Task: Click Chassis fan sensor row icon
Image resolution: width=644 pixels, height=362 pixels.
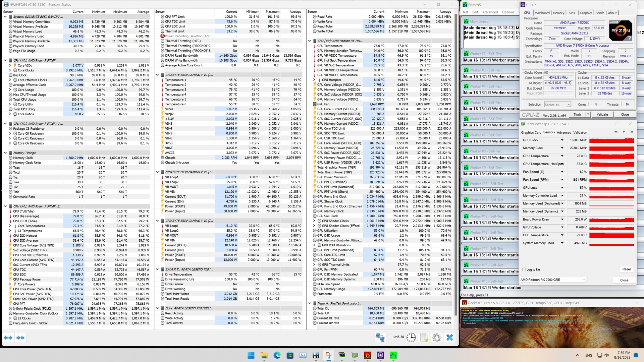Action: [162, 158]
